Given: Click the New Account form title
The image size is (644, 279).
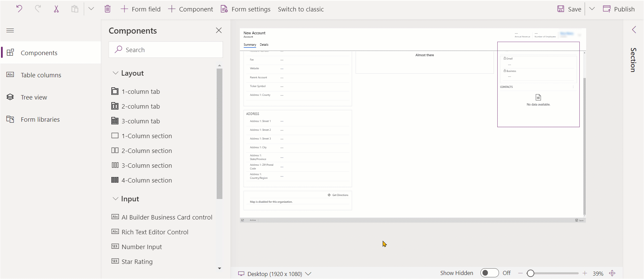Looking at the screenshot, I should [x=254, y=33].
